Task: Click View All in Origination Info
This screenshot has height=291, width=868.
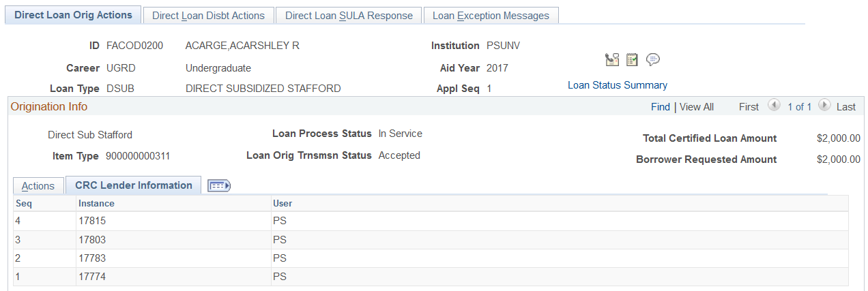Action: tap(697, 107)
